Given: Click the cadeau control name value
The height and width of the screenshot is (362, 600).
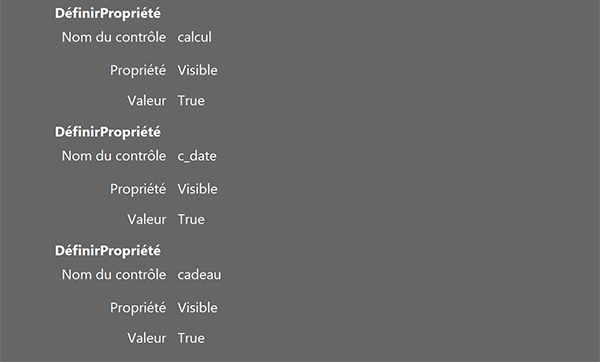Looking at the screenshot, I should [199, 274].
